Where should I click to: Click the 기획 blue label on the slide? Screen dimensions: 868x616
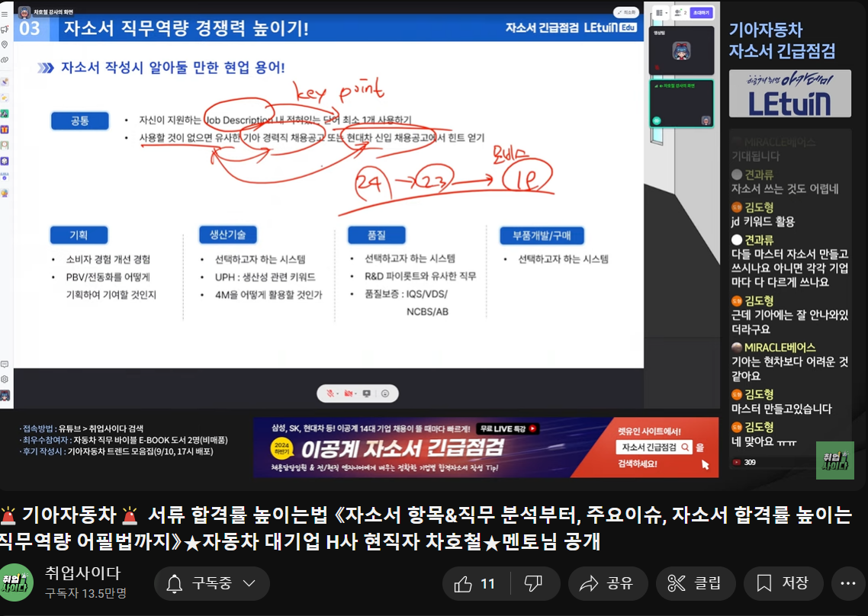click(x=79, y=236)
